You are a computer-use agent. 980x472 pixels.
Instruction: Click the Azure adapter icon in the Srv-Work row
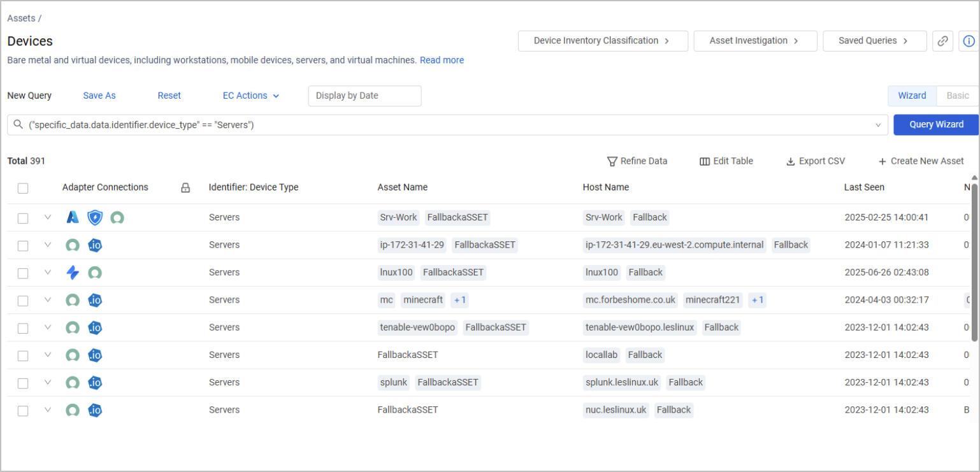coord(73,217)
